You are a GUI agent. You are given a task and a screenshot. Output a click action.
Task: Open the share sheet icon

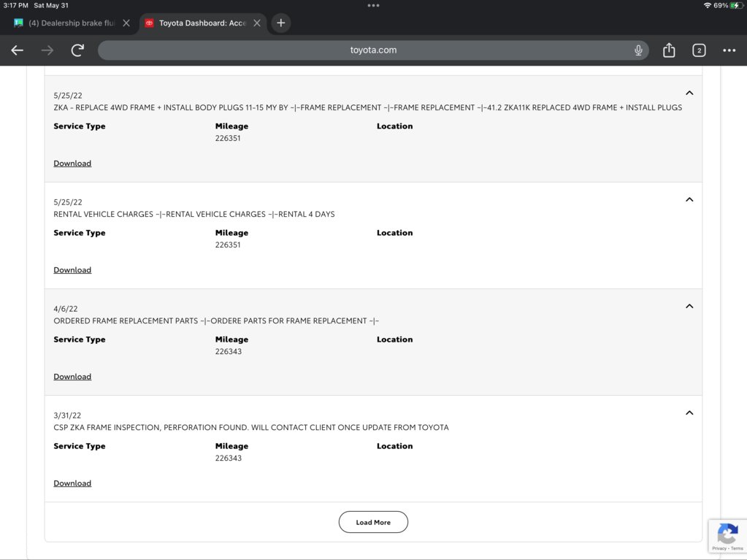click(x=669, y=50)
